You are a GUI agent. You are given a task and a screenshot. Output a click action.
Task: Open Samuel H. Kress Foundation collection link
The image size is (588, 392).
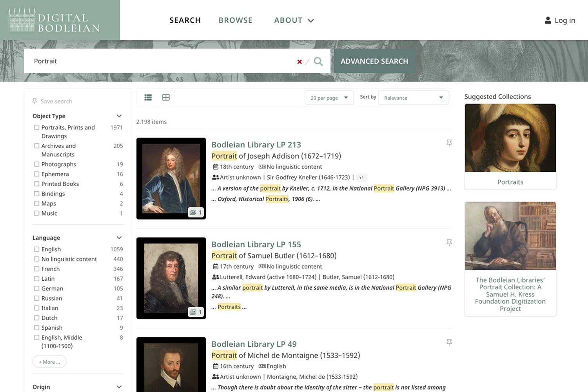click(x=510, y=294)
